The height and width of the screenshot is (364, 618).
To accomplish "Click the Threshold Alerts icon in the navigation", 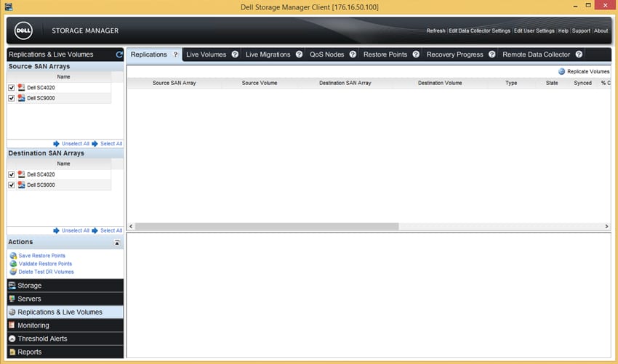I will (12, 339).
